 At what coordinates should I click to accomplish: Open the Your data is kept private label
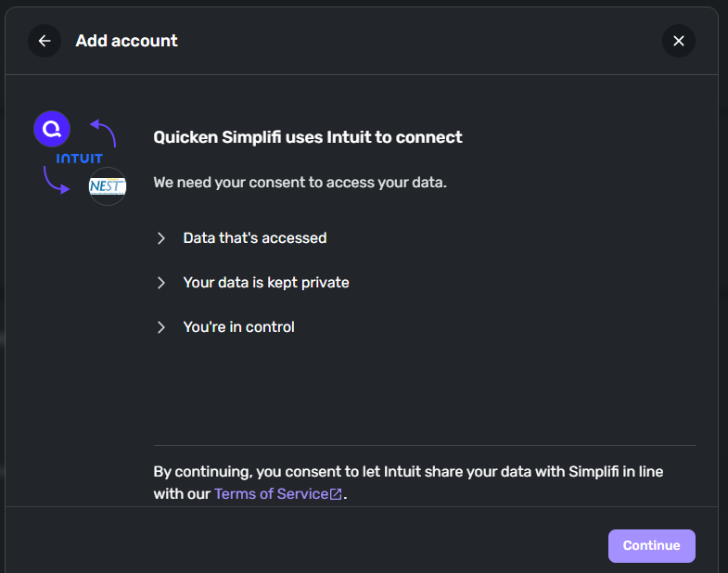tap(266, 283)
